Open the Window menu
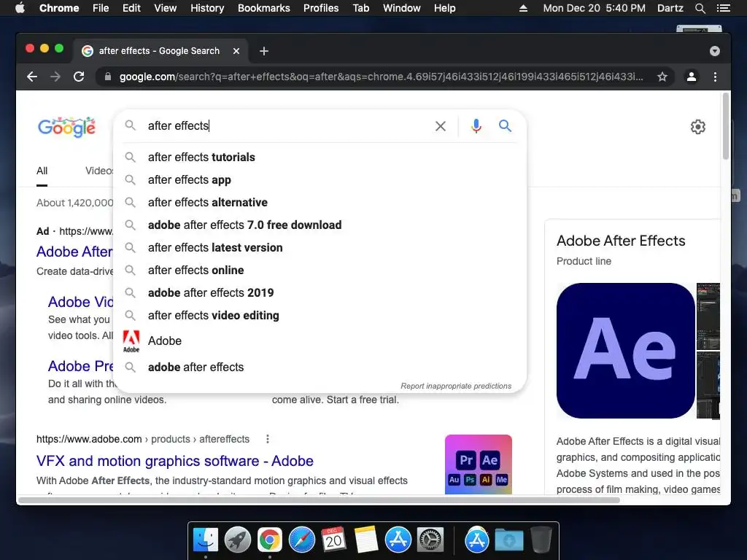 (x=402, y=8)
